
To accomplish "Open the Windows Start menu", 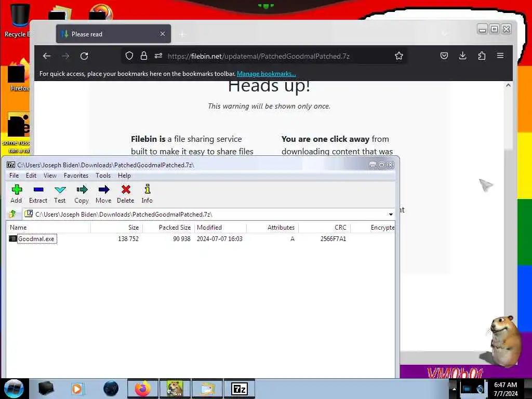I will pos(14,389).
